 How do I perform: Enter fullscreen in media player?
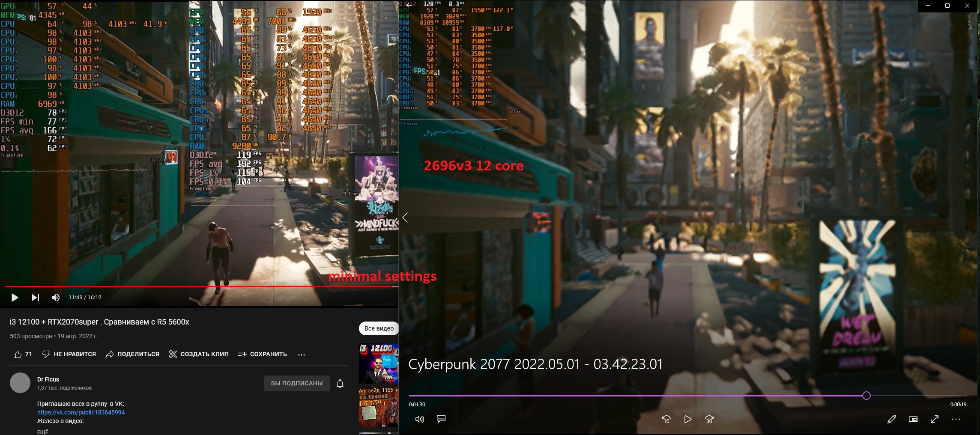coord(935,419)
